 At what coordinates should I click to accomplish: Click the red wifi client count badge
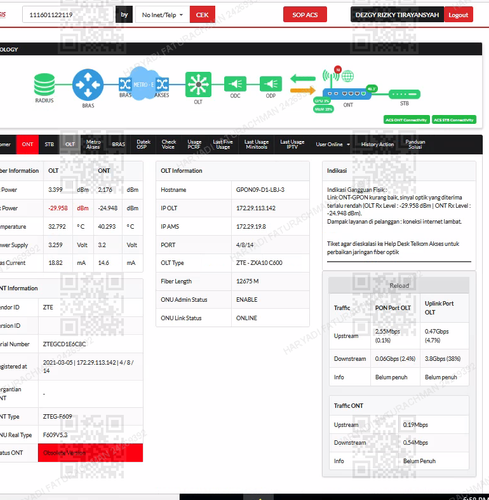[x=338, y=69]
